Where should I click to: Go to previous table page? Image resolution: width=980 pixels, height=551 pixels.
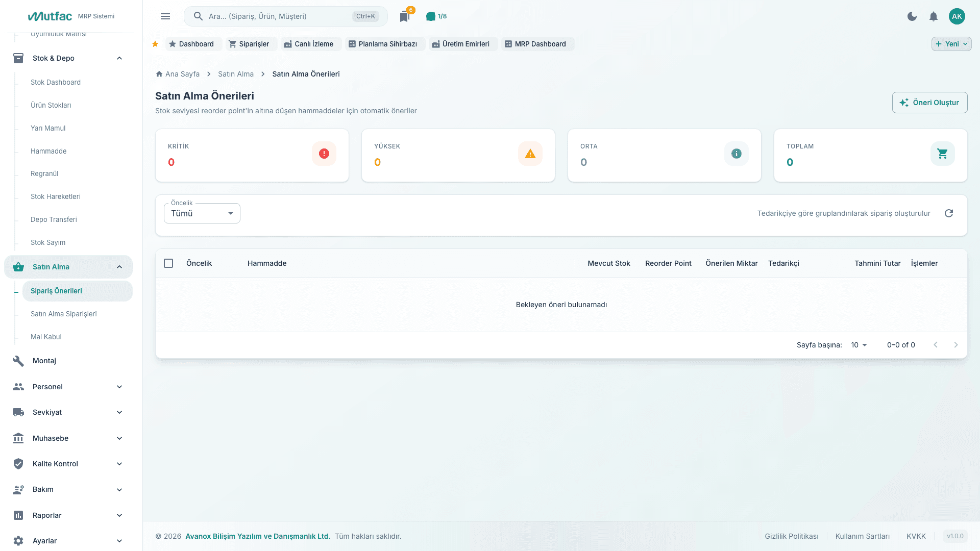[x=936, y=345]
